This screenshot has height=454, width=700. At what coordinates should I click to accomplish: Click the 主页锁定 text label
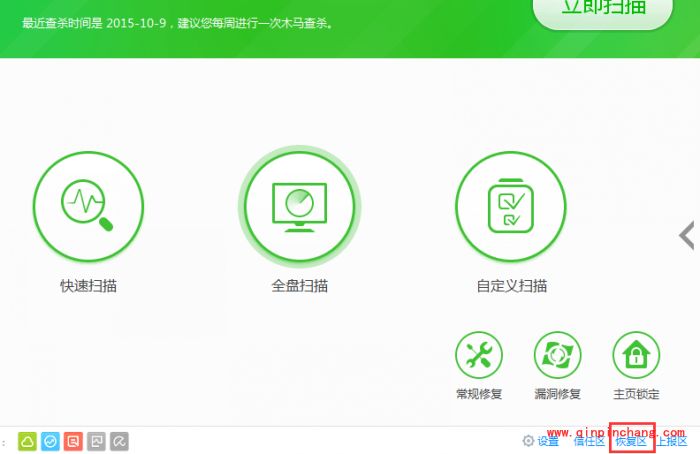tap(636, 394)
